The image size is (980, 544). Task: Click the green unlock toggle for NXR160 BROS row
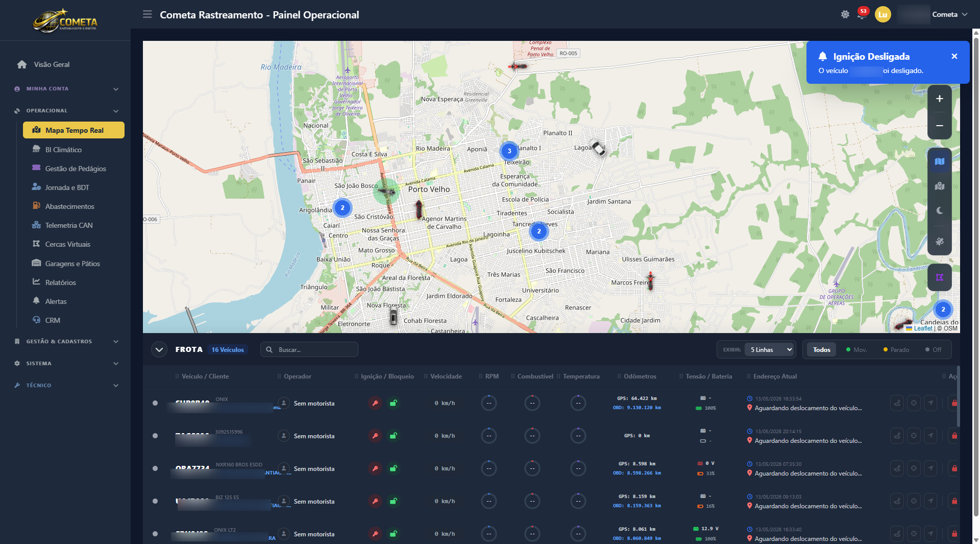coord(393,468)
